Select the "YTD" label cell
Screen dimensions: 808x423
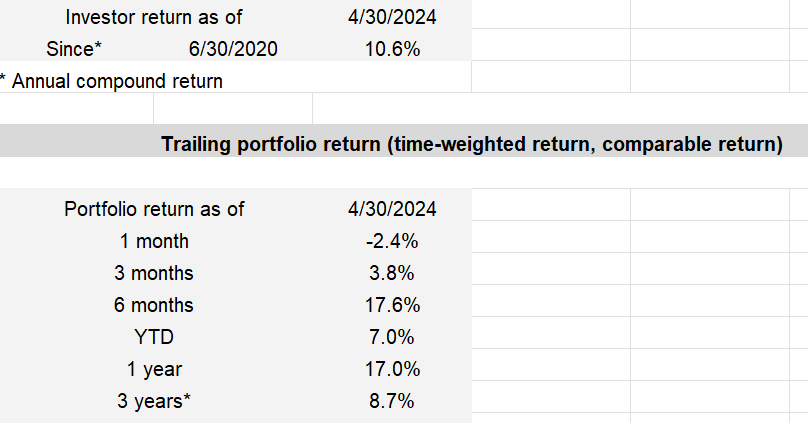(154, 337)
